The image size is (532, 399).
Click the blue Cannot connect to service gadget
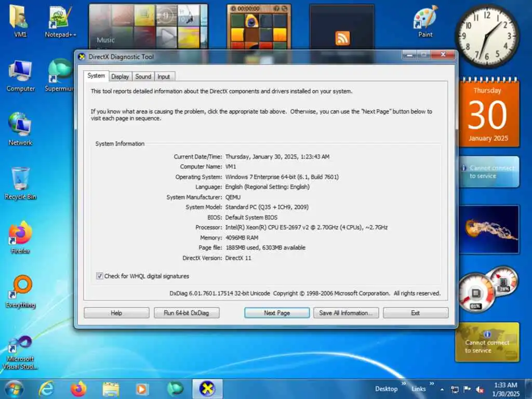coord(489,172)
